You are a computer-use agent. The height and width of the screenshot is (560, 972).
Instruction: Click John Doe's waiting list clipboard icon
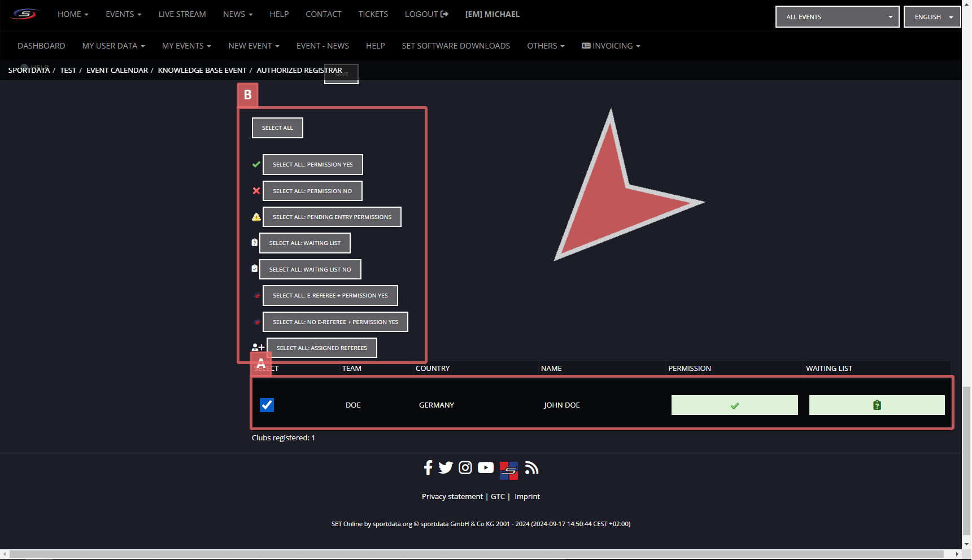click(x=877, y=405)
